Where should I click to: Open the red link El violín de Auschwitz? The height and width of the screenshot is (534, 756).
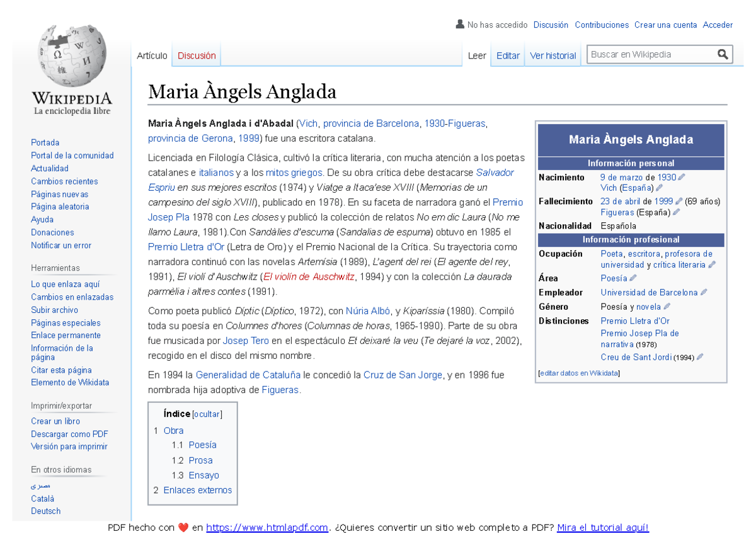(309, 276)
